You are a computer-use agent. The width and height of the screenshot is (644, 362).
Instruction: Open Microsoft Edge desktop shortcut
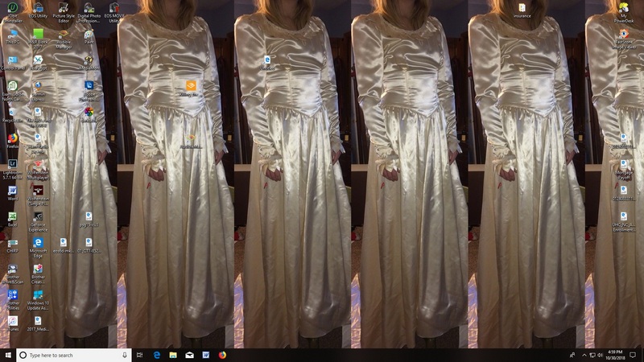coord(38,243)
